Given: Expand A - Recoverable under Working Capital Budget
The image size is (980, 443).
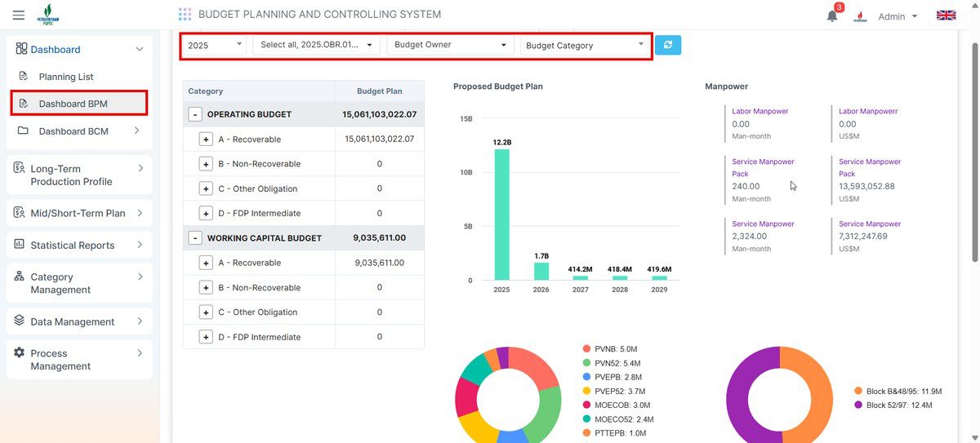Looking at the screenshot, I should [x=207, y=263].
